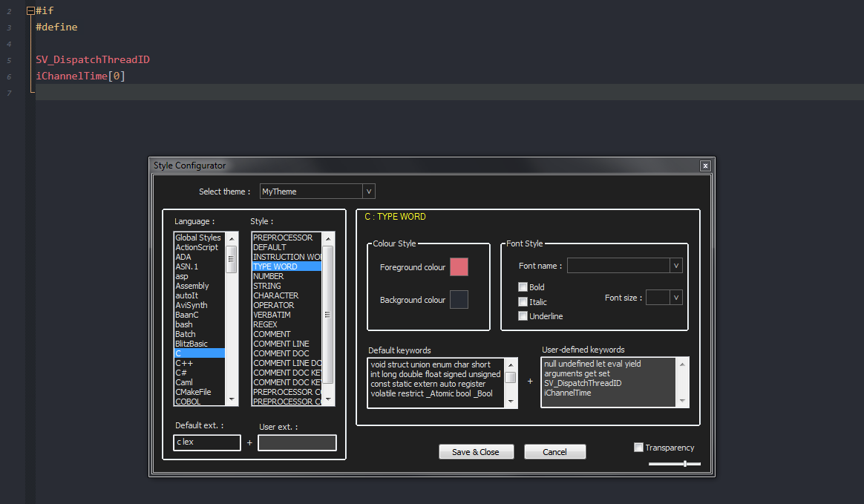Click line number 7 in the editor margin
This screenshot has height=504, width=864.
pyautogui.click(x=9, y=93)
